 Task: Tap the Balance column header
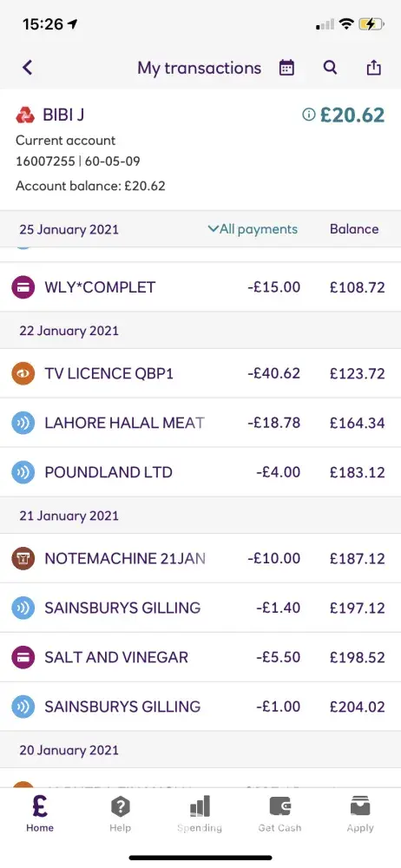click(354, 229)
